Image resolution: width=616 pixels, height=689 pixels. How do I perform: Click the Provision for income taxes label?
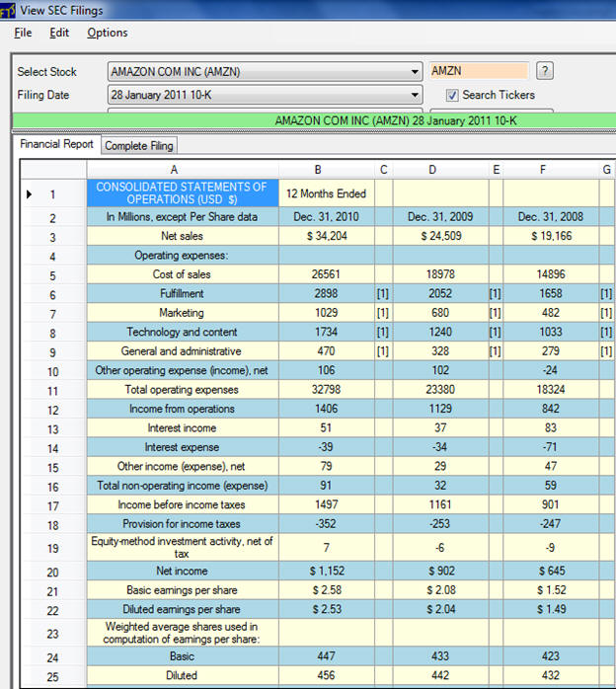[x=183, y=524]
